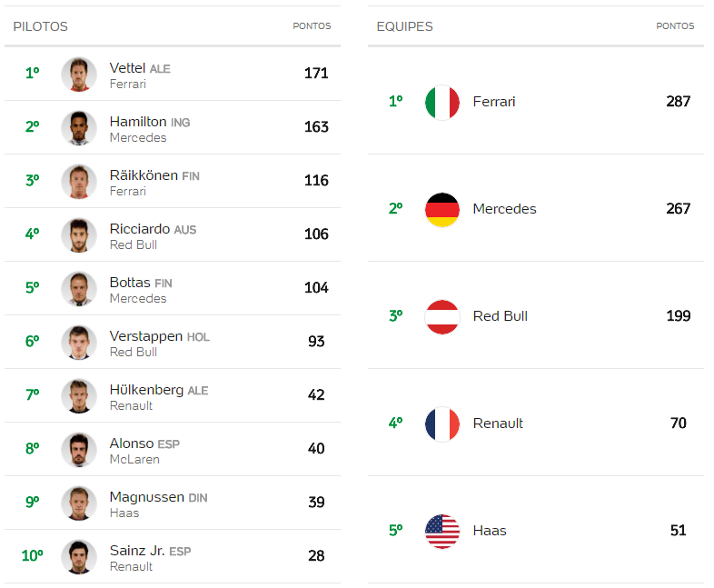Click the German flag icon beside Mercedes
Screen dimensions: 714x588
441,210
